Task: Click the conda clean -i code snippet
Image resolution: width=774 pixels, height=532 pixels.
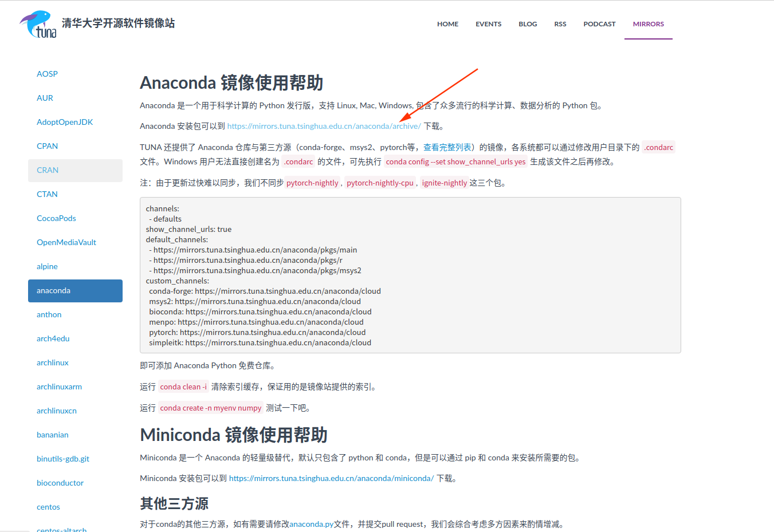Action: pyautogui.click(x=183, y=387)
